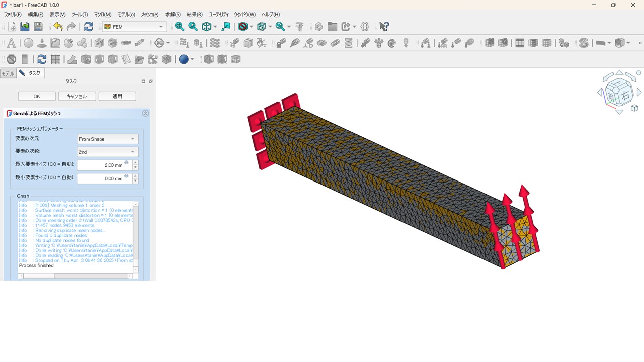Open dropdown next to blue sphere

point(192,59)
